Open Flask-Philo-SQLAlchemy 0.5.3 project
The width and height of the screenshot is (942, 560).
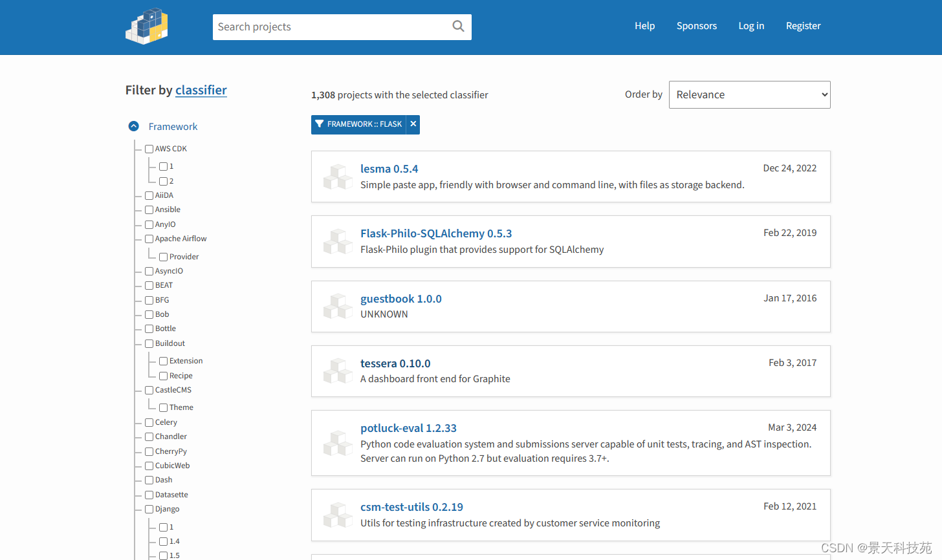click(x=436, y=233)
